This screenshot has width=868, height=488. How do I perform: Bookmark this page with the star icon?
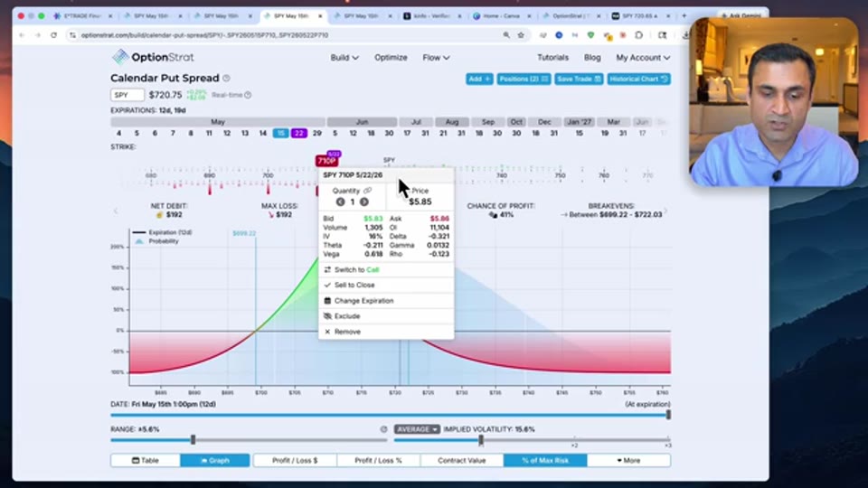(x=521, y=35)
